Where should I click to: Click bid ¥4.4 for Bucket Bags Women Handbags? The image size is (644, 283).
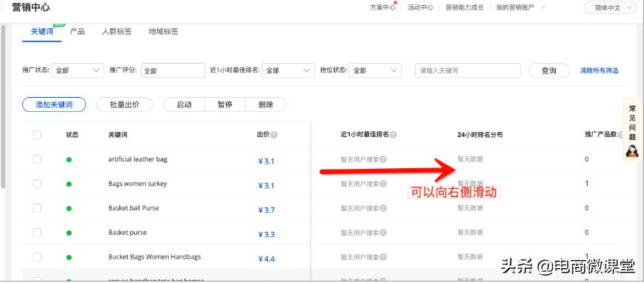(x=266, y=259)
